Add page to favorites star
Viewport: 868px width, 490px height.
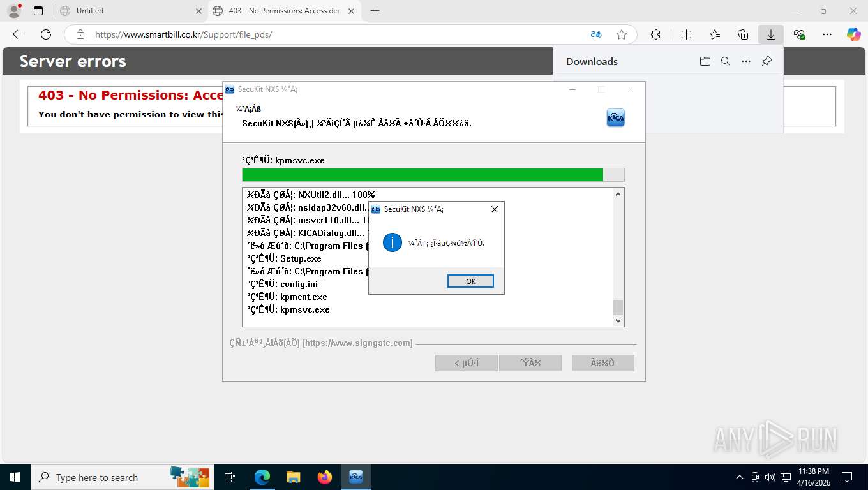click(x=622, y=34)
